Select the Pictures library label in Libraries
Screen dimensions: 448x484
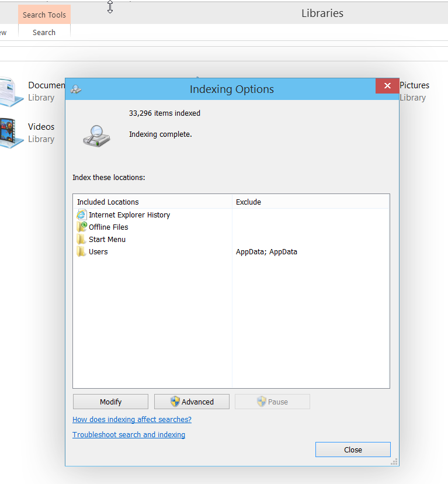click(x=414, y=85)
